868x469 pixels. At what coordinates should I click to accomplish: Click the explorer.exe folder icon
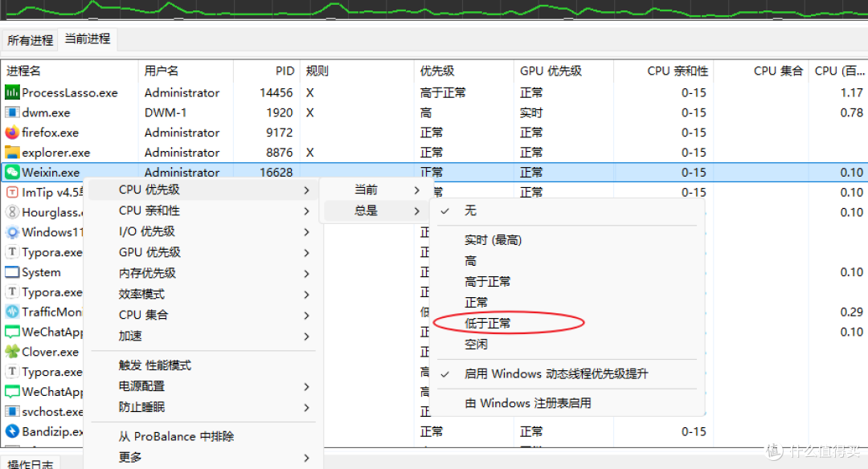(x=12, y=152)
